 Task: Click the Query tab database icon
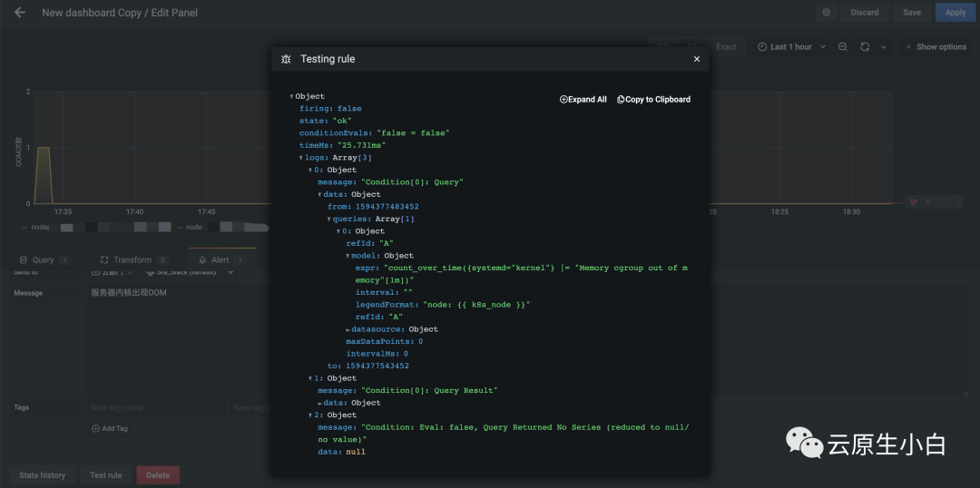[23, 260]
